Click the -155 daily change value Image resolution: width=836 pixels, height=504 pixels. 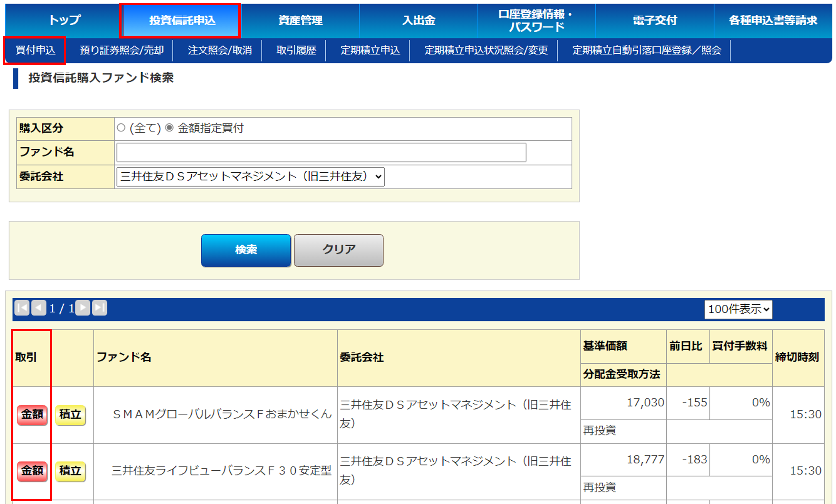click(x=694, y=403)
